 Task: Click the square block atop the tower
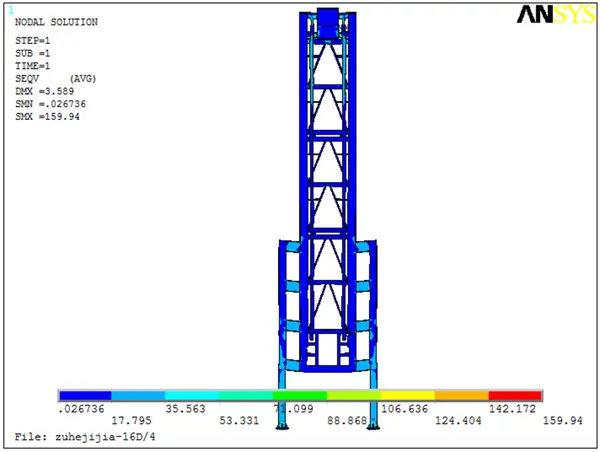(x=328, y=19)
